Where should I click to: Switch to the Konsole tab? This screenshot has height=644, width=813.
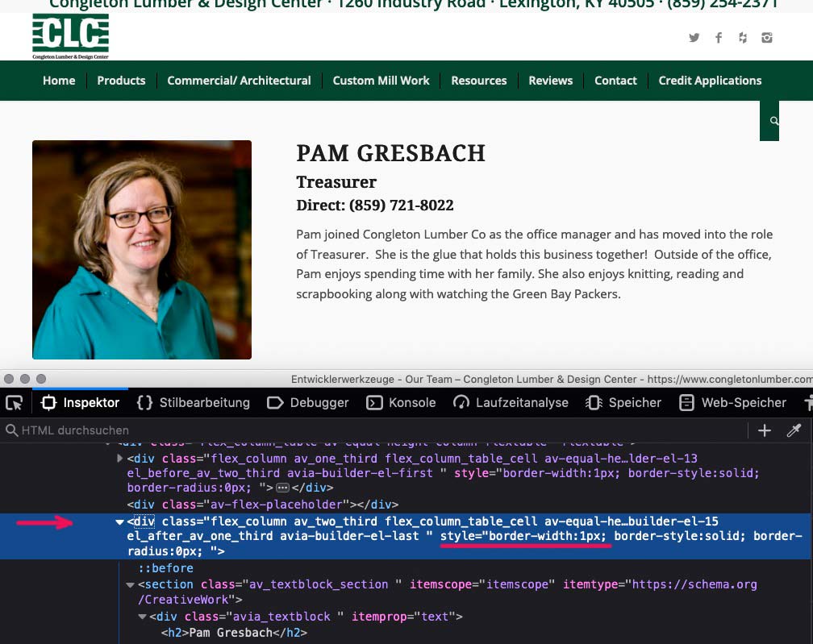pos(401,402)
